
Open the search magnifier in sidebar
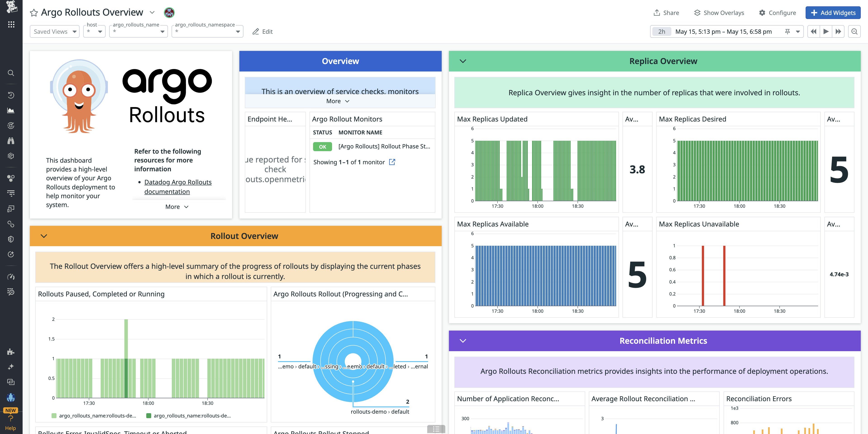pos(11,73)
